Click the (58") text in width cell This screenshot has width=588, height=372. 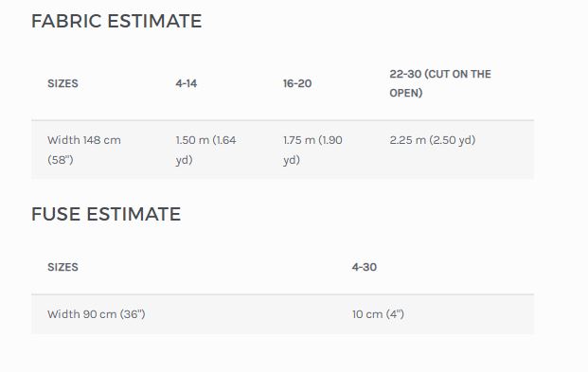pyautogui.click(x=60, y=160)
